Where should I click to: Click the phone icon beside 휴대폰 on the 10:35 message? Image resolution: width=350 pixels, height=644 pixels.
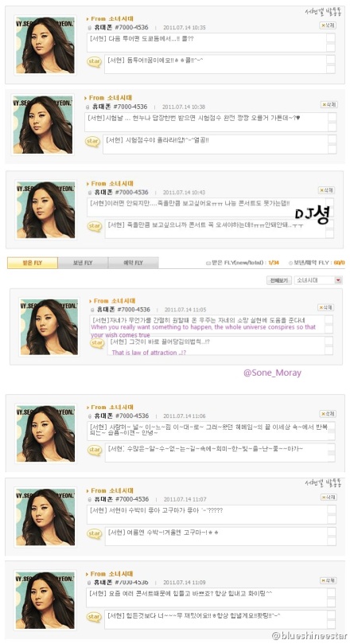tap(89, 28)
